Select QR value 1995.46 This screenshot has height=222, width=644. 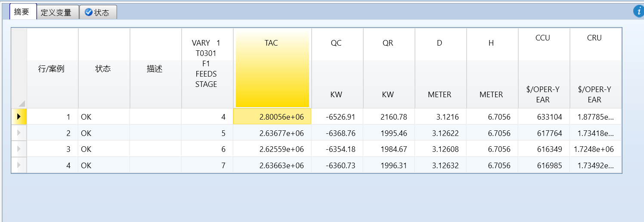[x=389, y=133]
